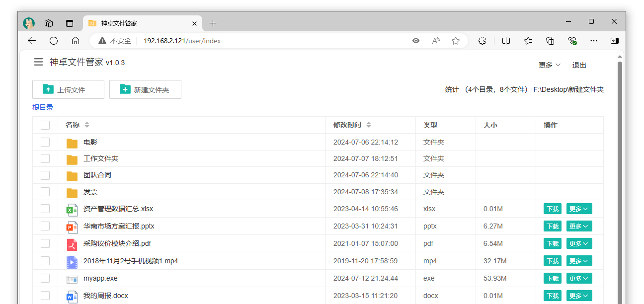Add this page to browser favorites
Screen dimensions: 644x304
click(x=455, y=41)
